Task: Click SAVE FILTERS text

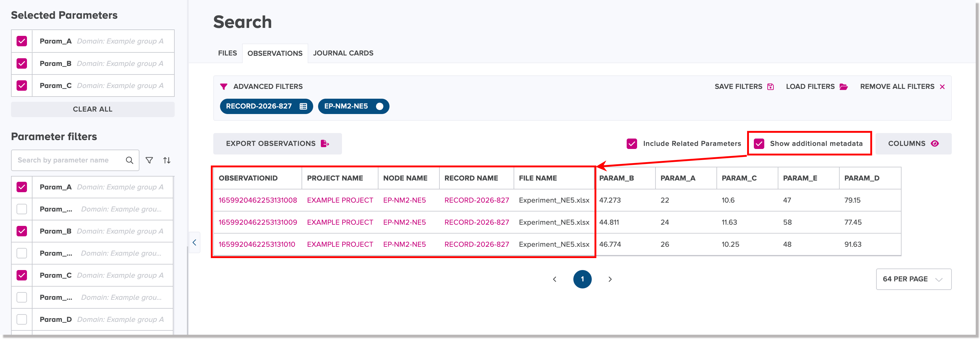Action: tap(738, 87)
